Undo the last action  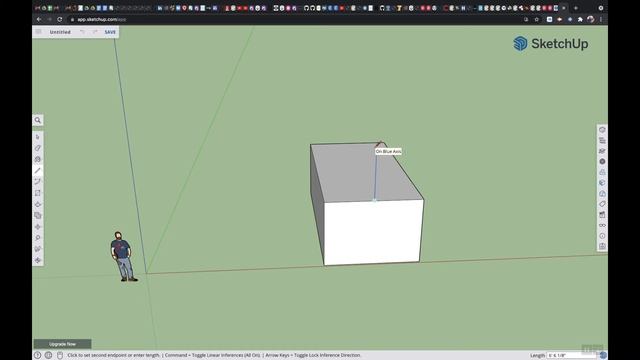pos(83,32)
